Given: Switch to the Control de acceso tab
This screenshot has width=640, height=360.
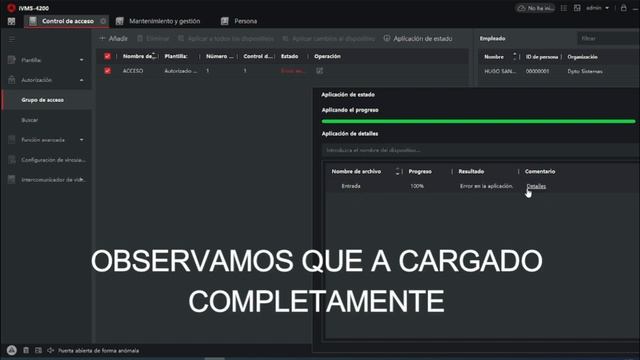Looking at the screenshot, I should tap(67, 21).
